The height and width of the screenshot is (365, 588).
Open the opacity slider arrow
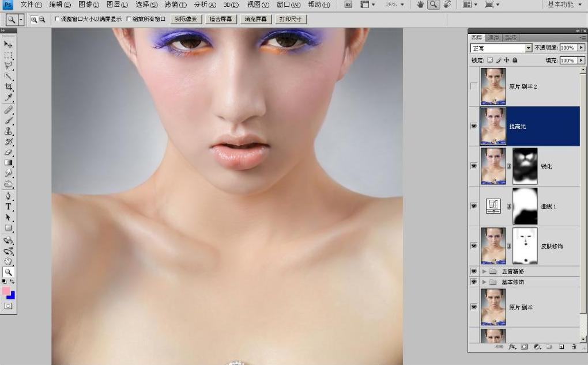(581, 48)
